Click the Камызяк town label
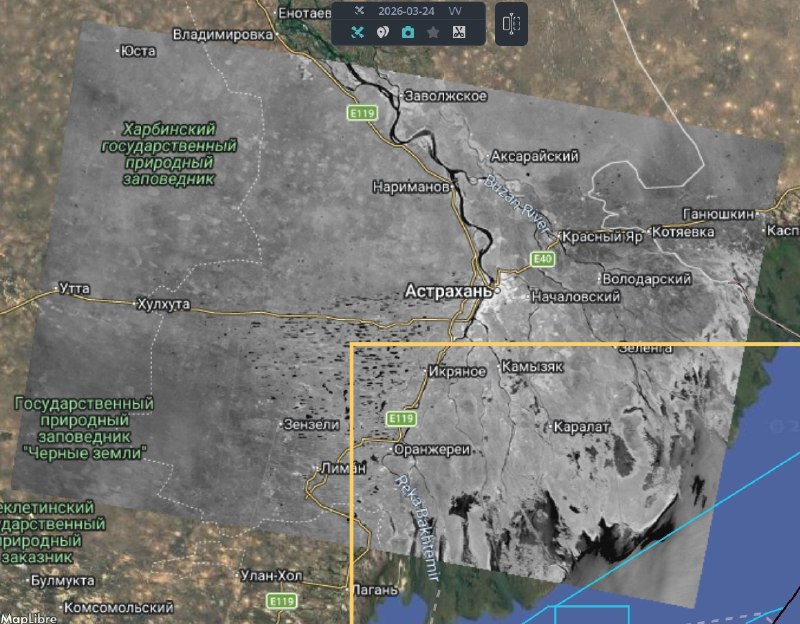Screen dimensions: 800x624 (532, 367)
